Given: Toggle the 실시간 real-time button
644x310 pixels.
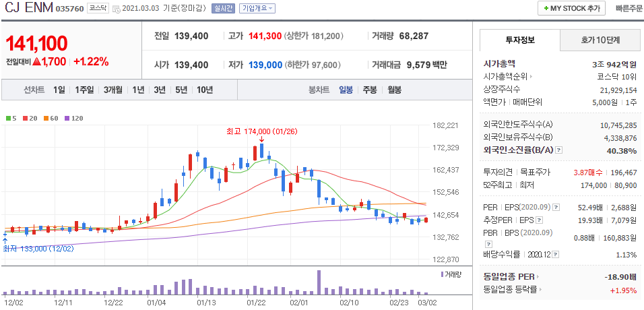Looking at the screenshot, I should pos(223,8).
